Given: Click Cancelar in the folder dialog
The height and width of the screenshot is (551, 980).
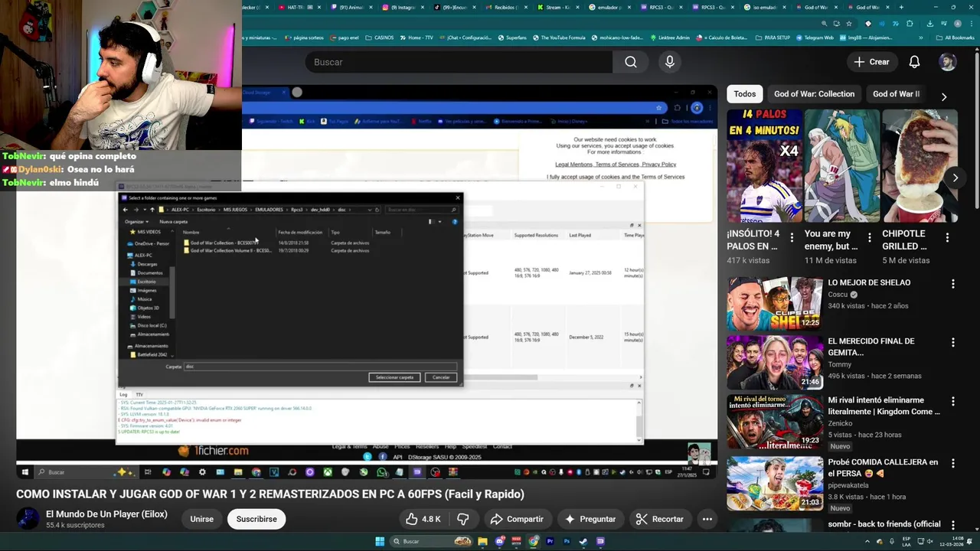Looking at the screenshot, I should 441,377.
